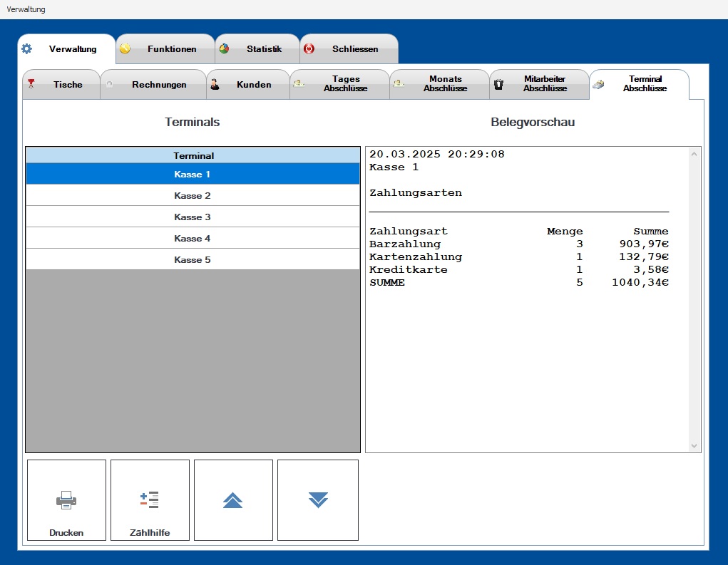Select Kasse 2 in terminal list
Image resolution: width=728 pixels, height=565 pixels.
point(193,196)
